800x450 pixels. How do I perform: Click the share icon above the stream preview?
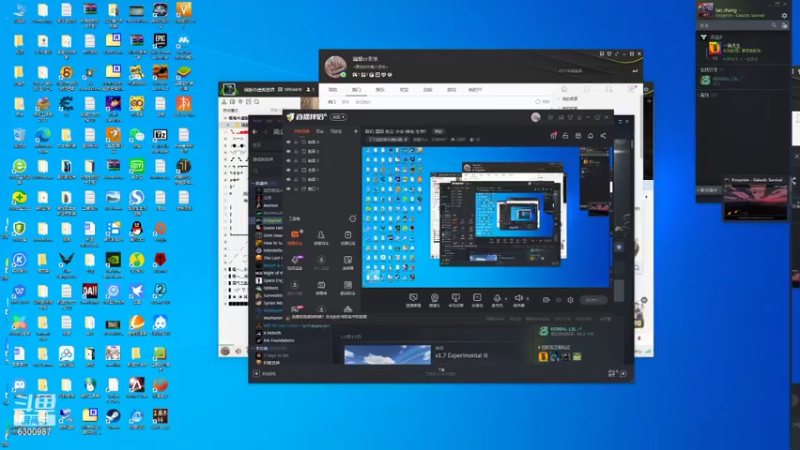603,136
